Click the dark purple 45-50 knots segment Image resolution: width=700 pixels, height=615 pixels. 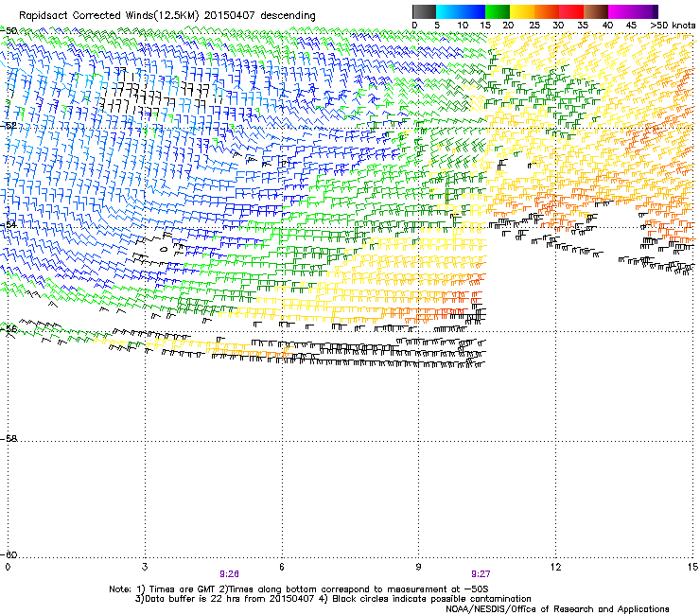tap(645, 11)
